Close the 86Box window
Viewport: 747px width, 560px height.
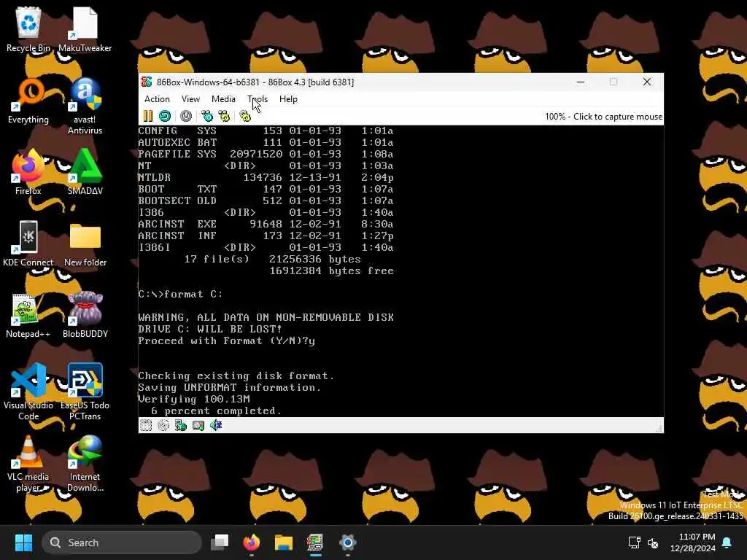[x=647, y=82]
